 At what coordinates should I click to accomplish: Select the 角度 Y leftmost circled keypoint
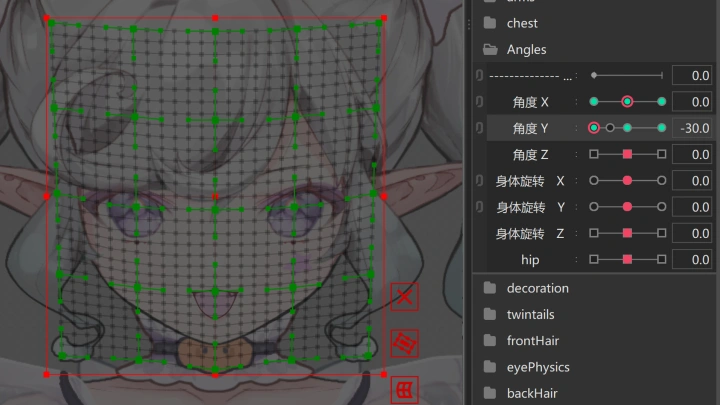pyautogui.click(x=594, y=128)
